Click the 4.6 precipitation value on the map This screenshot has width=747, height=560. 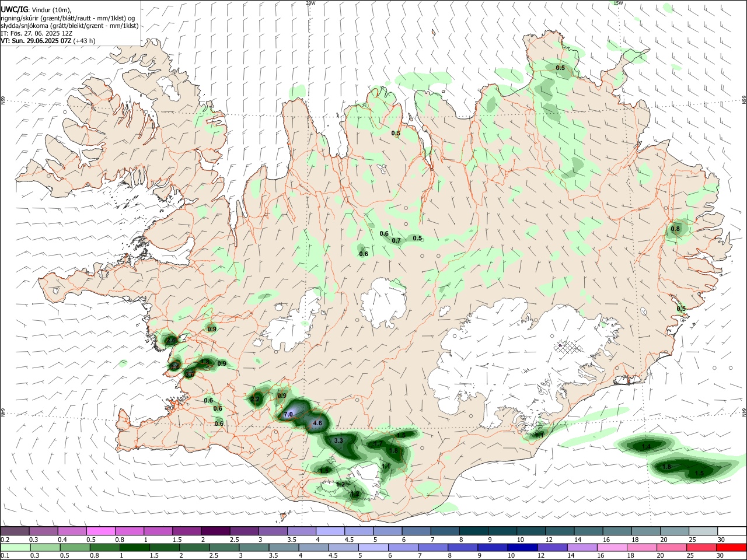click(x=317, y=423)
